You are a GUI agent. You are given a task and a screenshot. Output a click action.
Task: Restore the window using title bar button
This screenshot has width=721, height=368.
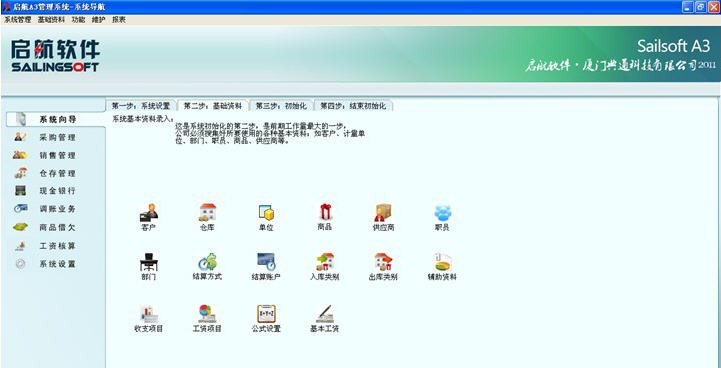(700, 7)
